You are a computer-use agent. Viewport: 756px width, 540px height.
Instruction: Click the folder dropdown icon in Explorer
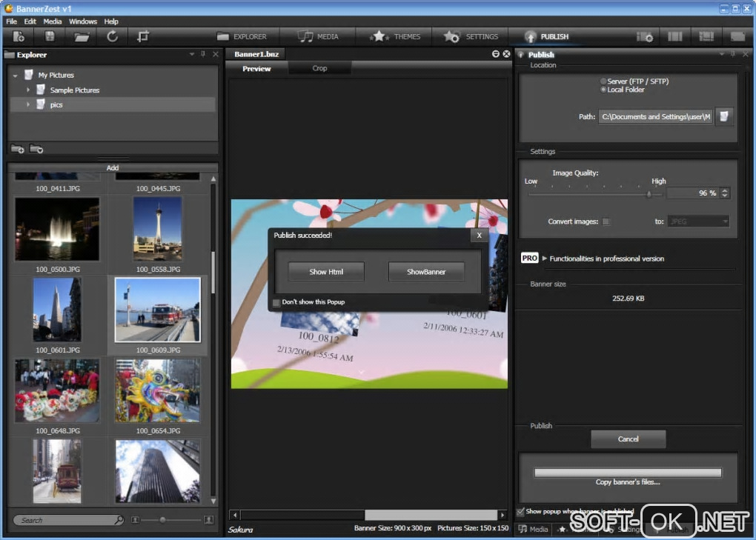[x=36, y=150]
